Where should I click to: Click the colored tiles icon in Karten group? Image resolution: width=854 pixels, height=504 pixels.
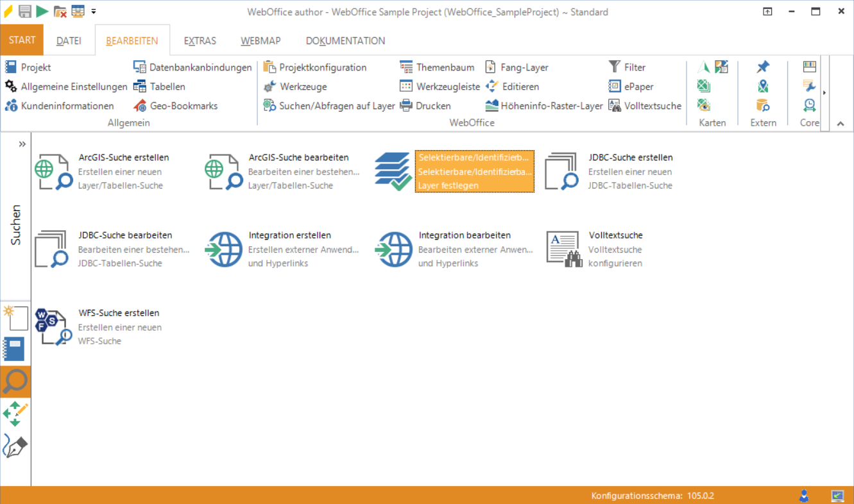722,67
